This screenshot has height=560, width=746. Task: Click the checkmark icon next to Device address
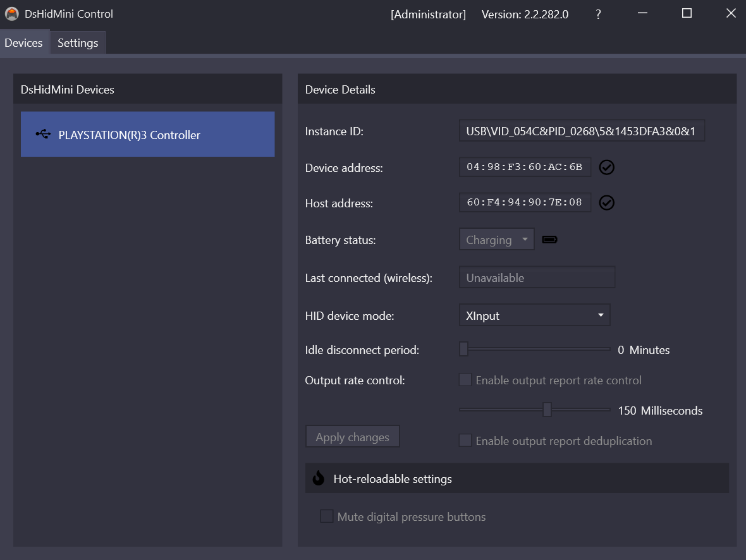(x=606, y=167)
